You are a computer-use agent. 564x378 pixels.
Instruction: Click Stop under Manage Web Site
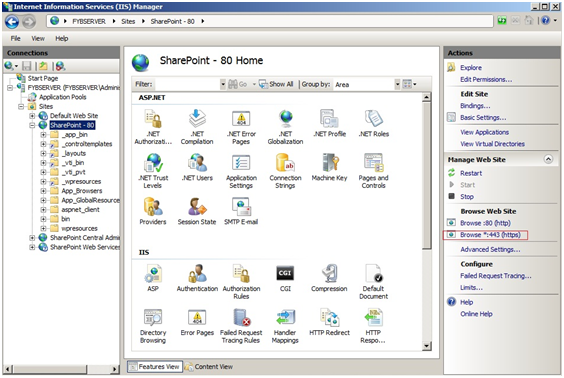(x=467, y=197)
